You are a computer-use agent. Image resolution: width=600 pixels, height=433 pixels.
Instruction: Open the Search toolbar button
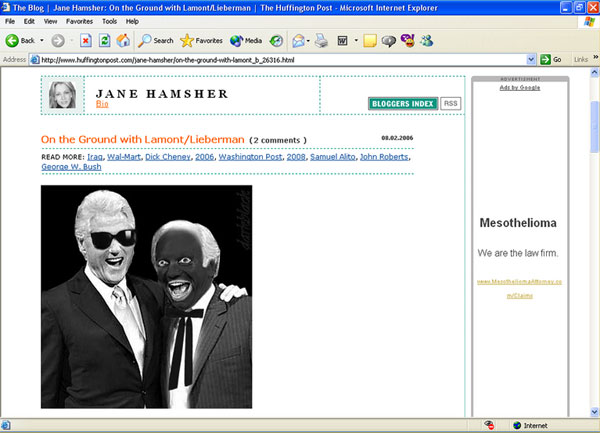click(x=156, y=41)
